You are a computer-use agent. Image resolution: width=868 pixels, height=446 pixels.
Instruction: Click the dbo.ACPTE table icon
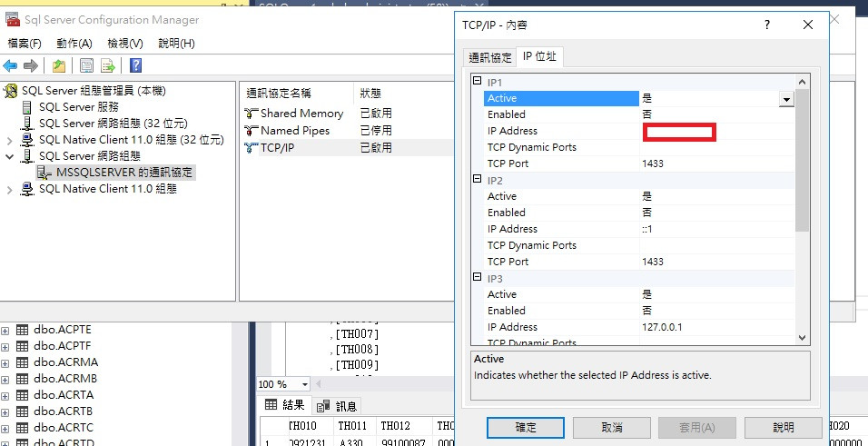tap(22, 330)
